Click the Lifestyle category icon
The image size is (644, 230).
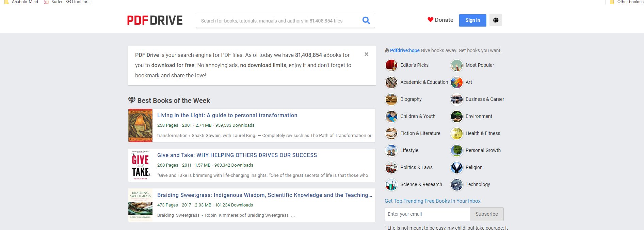tap(391, 150)
